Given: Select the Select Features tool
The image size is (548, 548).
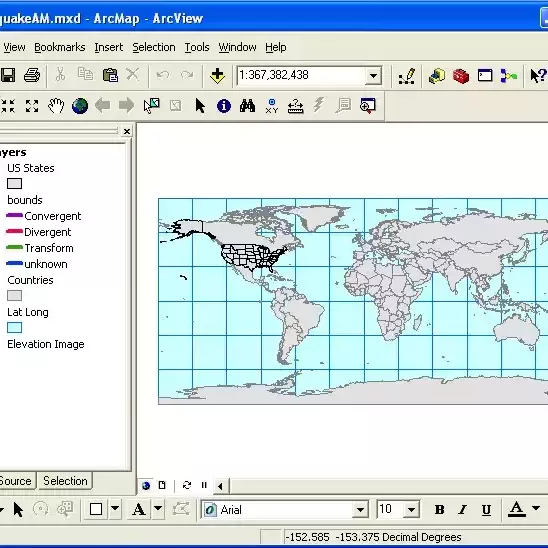Looking at the screenshot, I should 152,106.
